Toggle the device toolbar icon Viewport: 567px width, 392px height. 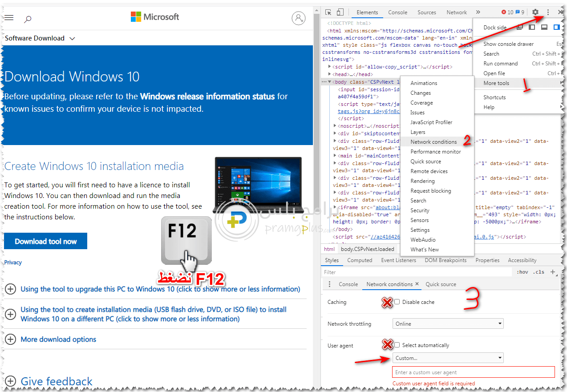[x=340, y=12]
